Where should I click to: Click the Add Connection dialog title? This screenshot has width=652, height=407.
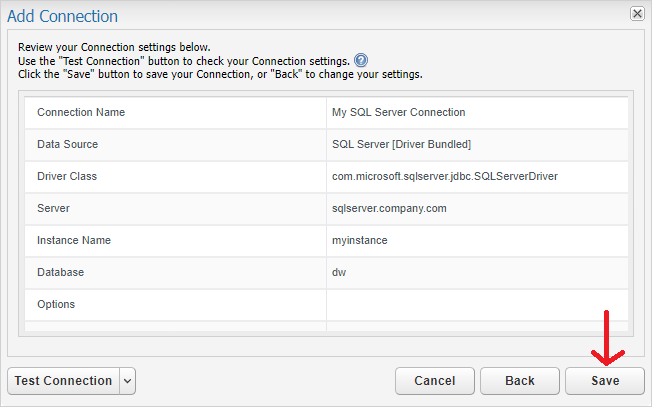(62, 16)
